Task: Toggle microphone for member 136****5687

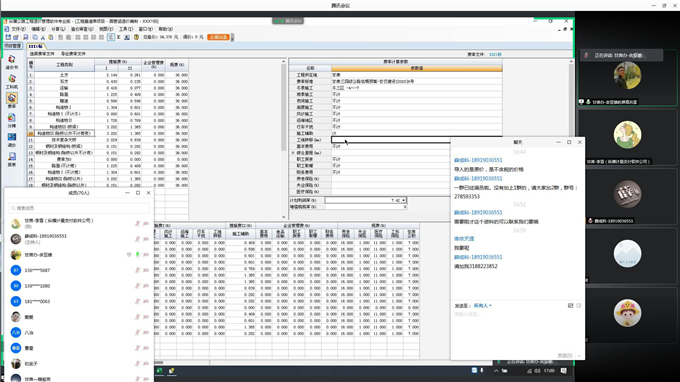Action: 137,270
